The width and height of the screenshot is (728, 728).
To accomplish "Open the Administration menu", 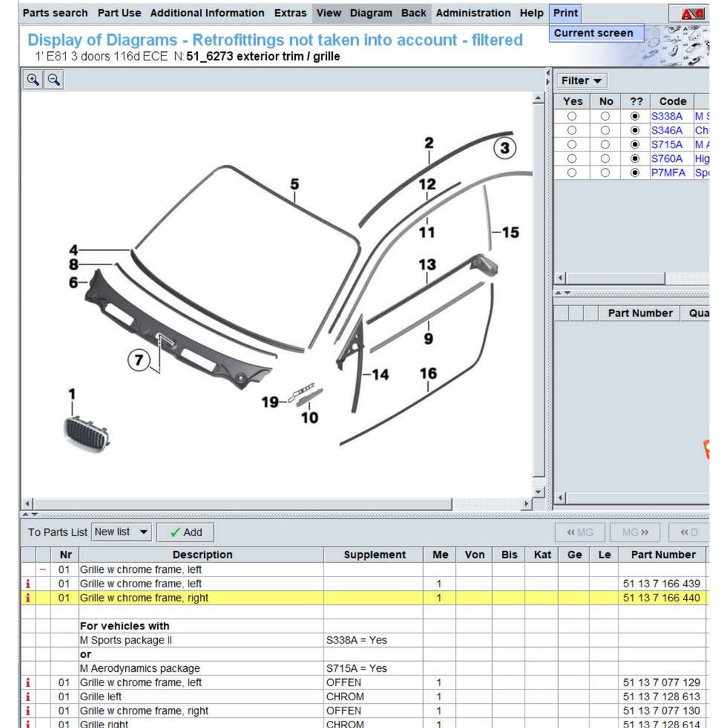I will tap(473, 13).
